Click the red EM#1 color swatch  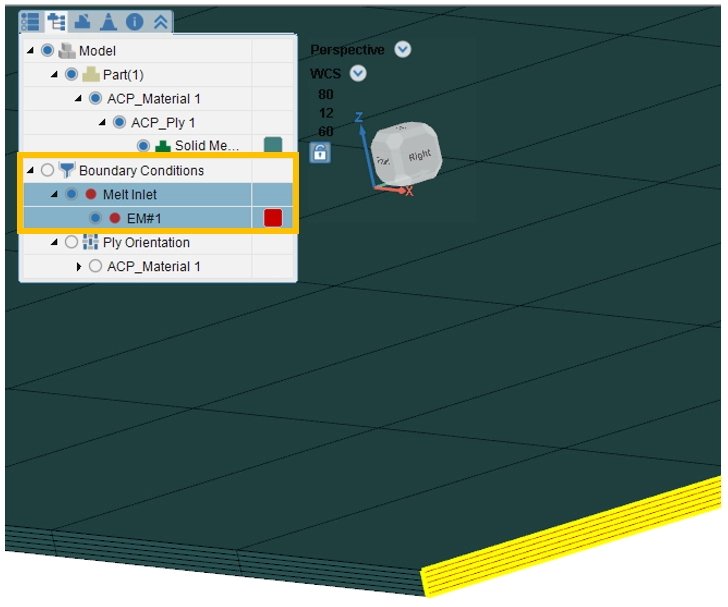(272, 218)
